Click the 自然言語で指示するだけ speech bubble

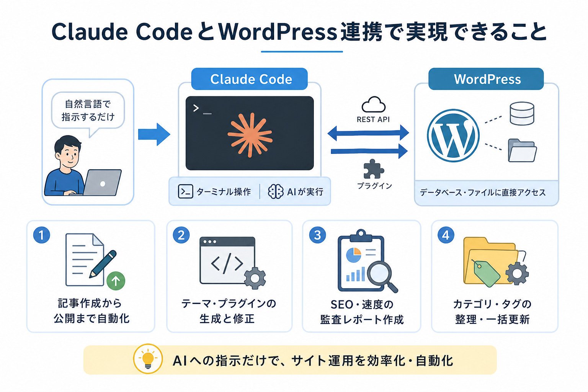coord(88,110)
